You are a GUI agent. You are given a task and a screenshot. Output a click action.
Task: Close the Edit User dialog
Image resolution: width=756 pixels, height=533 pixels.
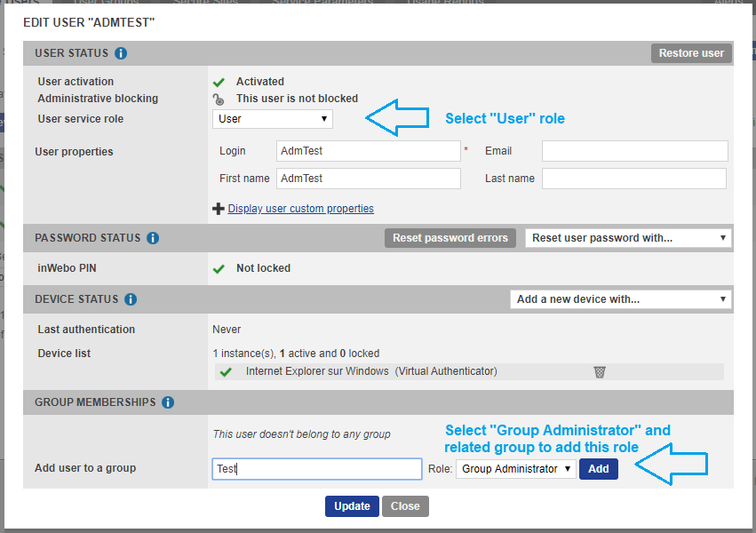(x=405, y=506)
